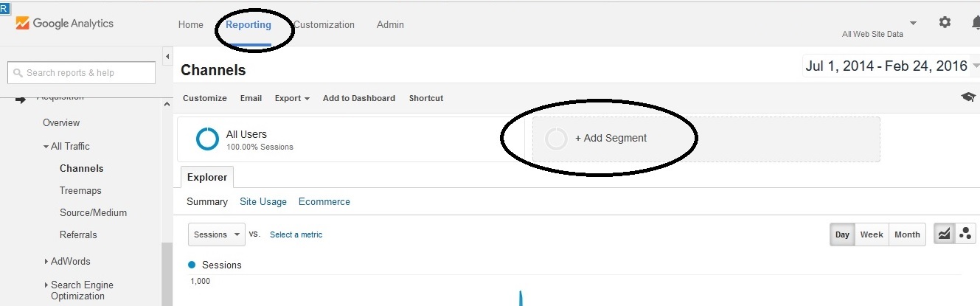Click Add to Dashboard button
This screenshot has width=980, height=306.
click(x=359, y=98)
